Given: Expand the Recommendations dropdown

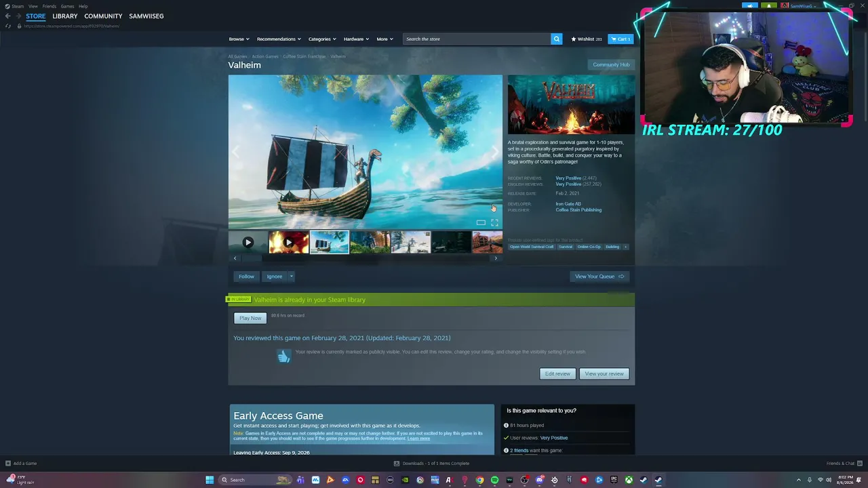Looking at the screenshot, I should pos(278,39).
